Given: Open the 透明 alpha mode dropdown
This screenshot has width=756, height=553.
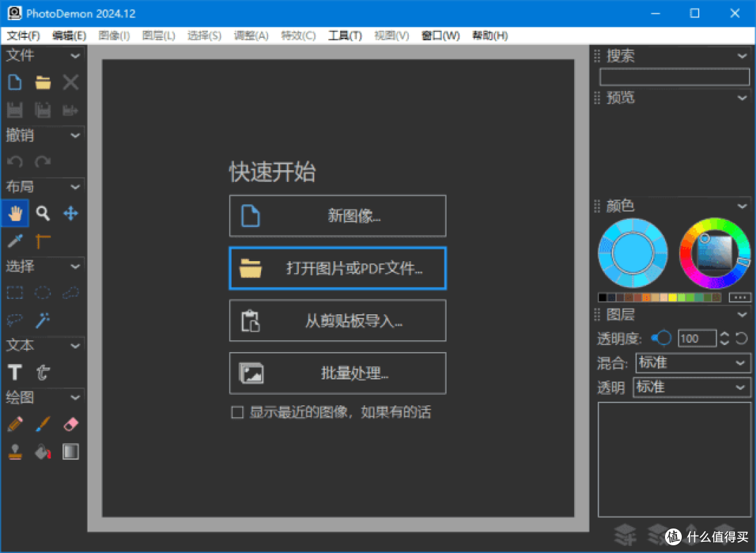Looking at the screenshot, I should (x=692, y=387).
